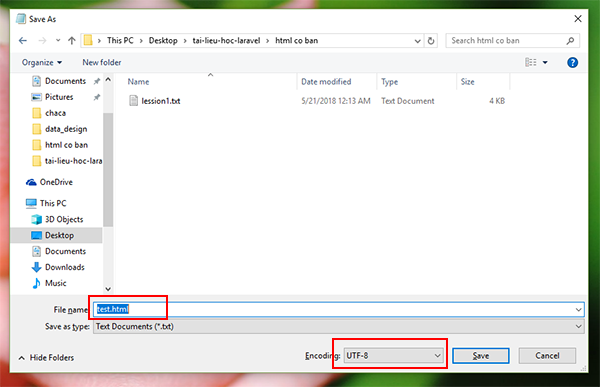Expand the address bar history dropdown
Screen dimensions: 600x387
tap(417, 41)
